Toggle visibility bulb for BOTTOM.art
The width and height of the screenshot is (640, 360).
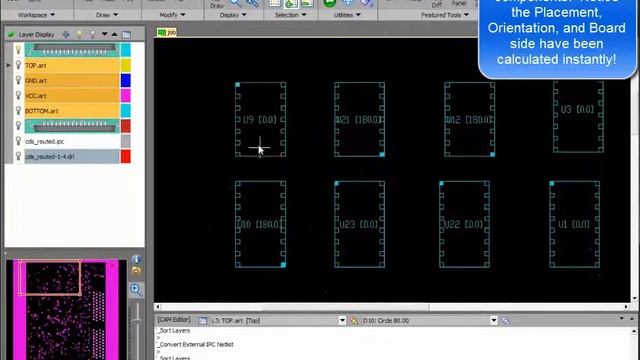(x=18, y=111)
